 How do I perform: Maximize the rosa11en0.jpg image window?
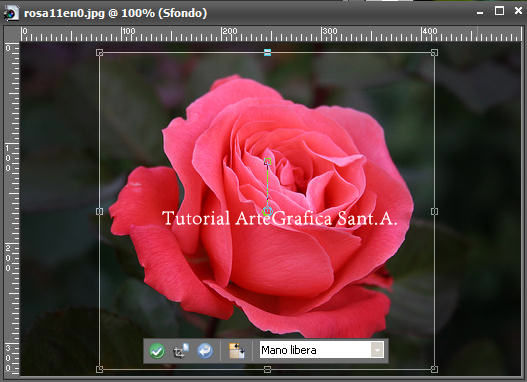(x=499, y=11)
